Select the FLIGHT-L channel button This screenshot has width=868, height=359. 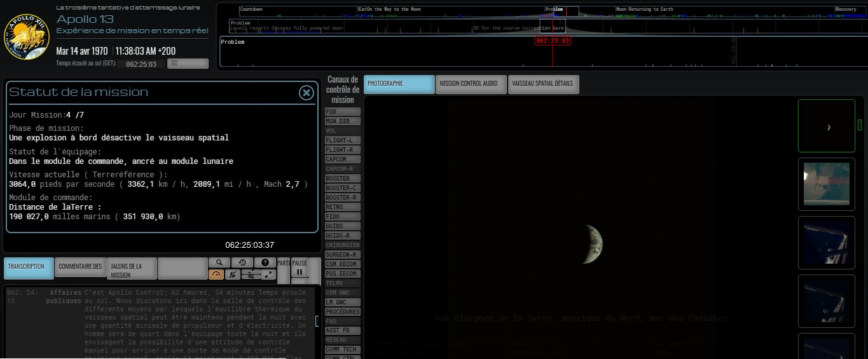343,140
